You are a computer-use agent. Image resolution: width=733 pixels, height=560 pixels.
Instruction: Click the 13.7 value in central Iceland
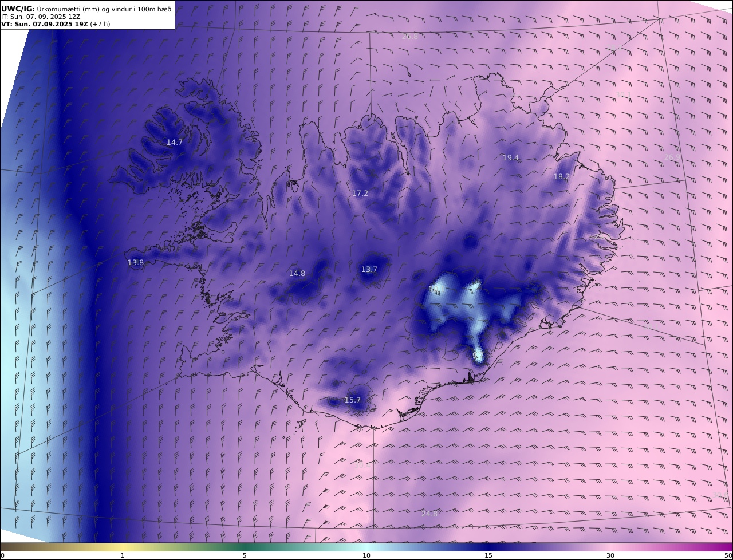369,269
